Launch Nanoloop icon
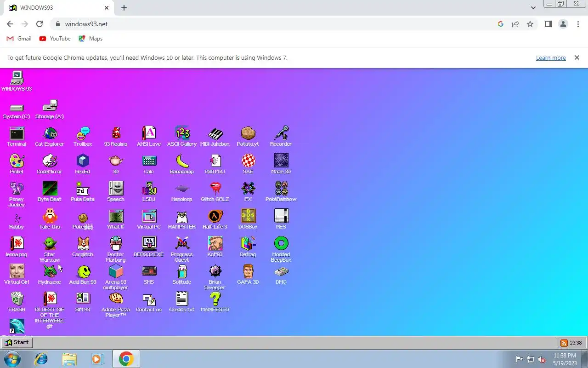 [182, 192]
